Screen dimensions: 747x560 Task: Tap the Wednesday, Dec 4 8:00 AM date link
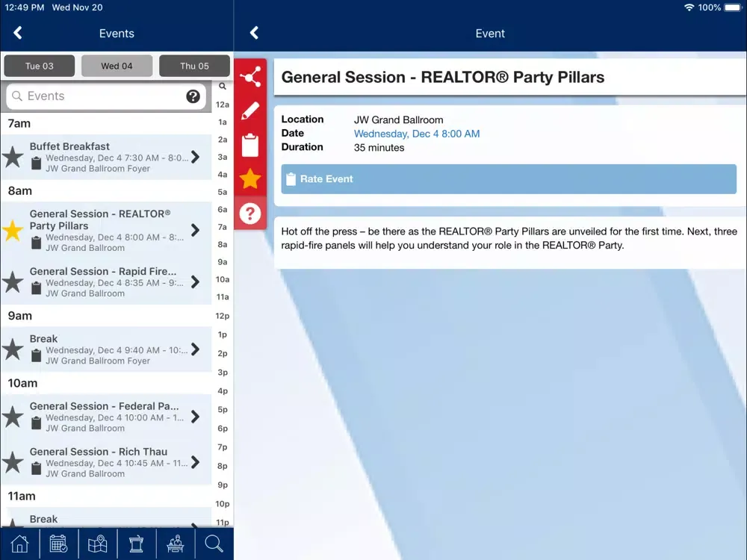coord(416,134)
